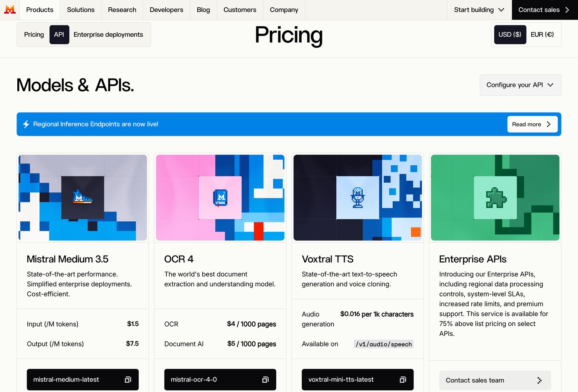This screenshot has height=392, width=578.
Task: Click the microphone icon on Voxtral TTS card
Action: pos(358,197)
